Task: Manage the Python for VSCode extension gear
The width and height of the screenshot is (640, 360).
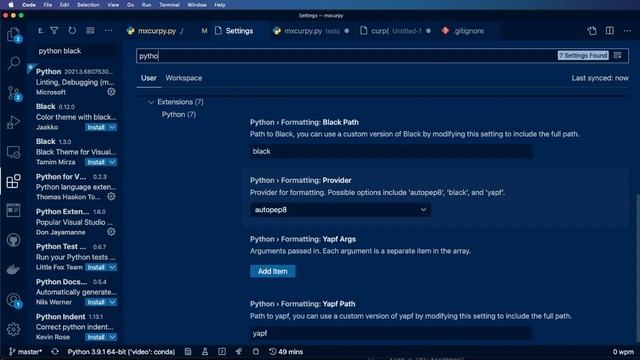Action: 111,196
